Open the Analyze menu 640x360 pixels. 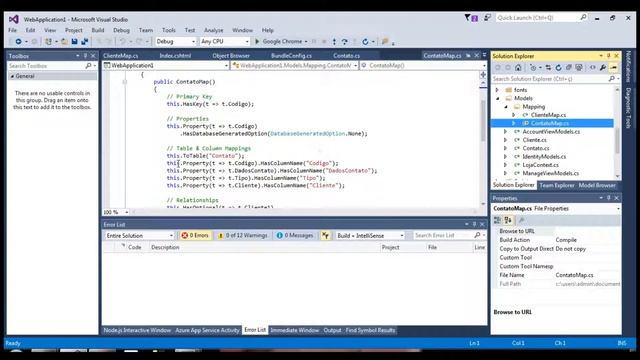(213, 30)
